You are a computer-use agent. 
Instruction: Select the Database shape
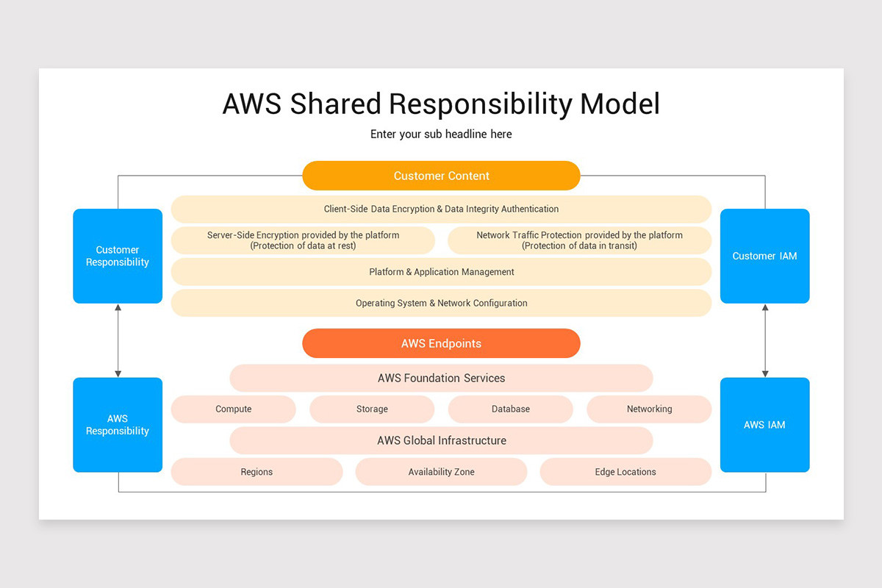pos(510,409)
